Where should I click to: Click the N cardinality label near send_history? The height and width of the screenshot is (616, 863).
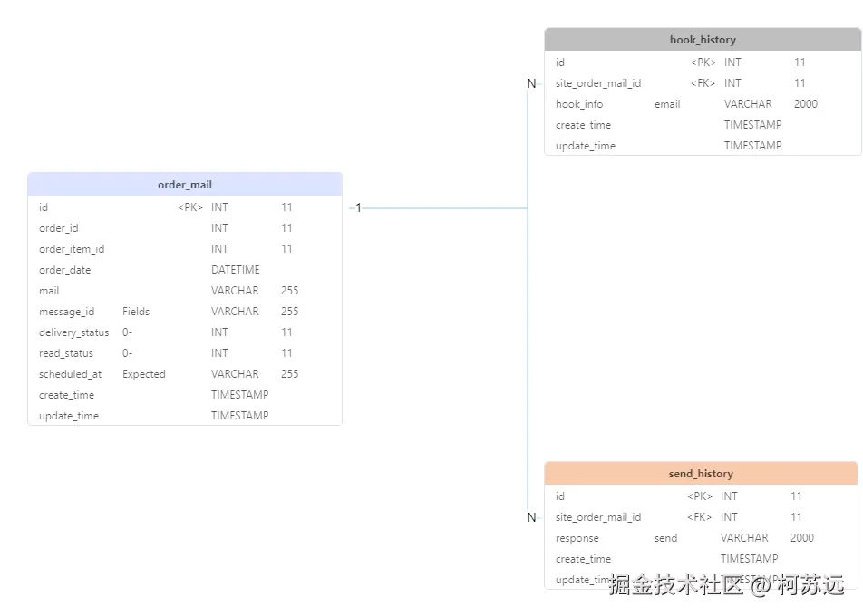531,517
